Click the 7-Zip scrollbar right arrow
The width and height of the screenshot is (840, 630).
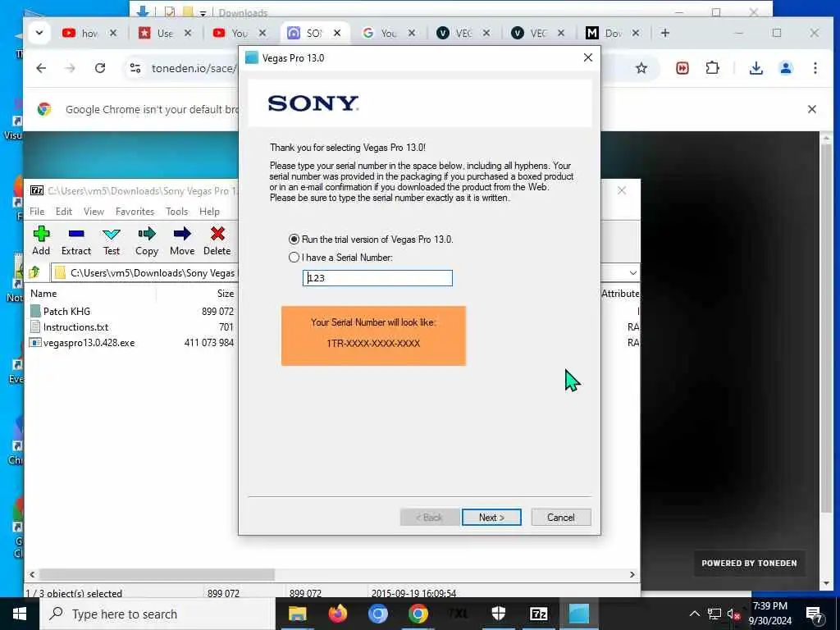coord(632,574)
